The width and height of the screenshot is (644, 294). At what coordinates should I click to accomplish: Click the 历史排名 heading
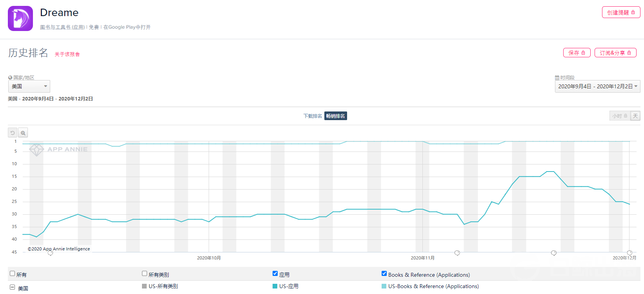28,53
